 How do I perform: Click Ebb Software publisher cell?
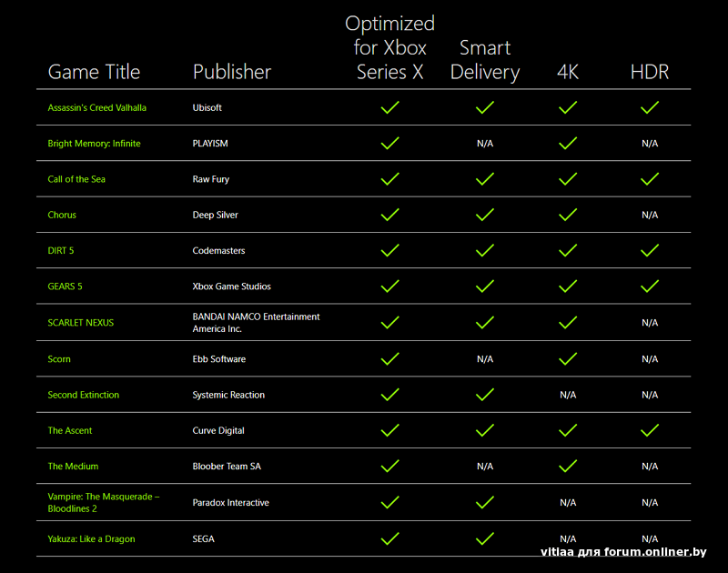tap(219, 359)
